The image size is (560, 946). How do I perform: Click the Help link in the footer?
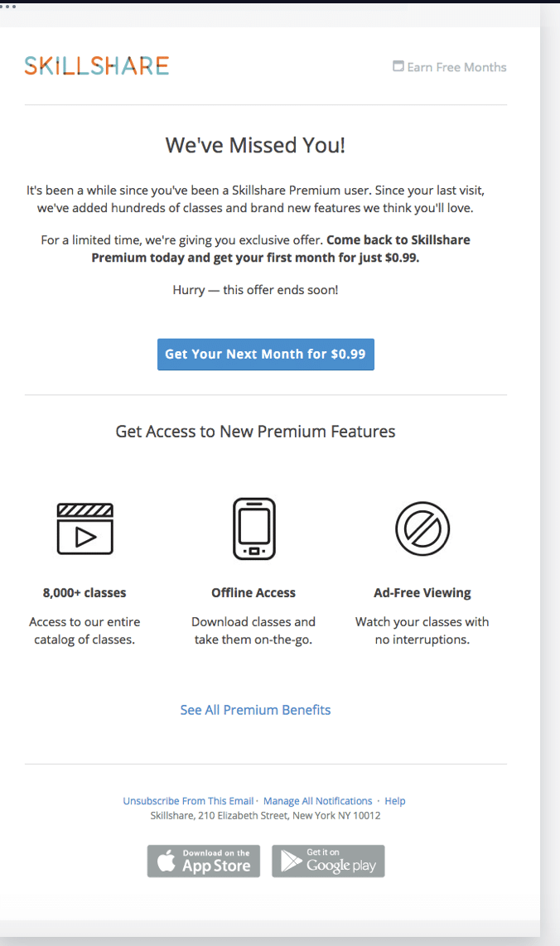point(395,801)
